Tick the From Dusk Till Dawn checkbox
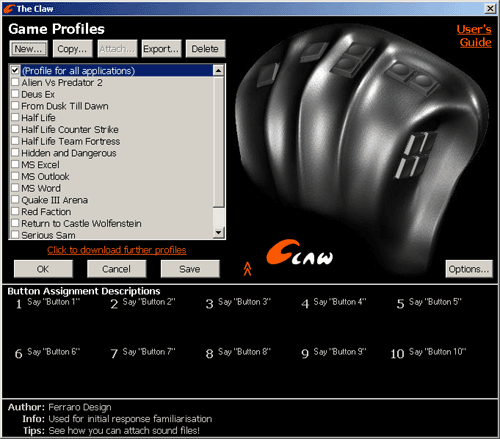The height and width of the screenshot is (439, 500). click(15, 106)
